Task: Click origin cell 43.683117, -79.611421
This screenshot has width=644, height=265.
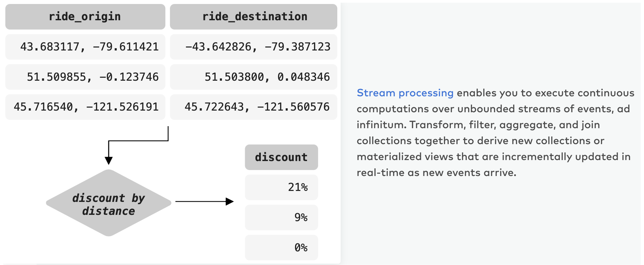Action: [85, 47]
